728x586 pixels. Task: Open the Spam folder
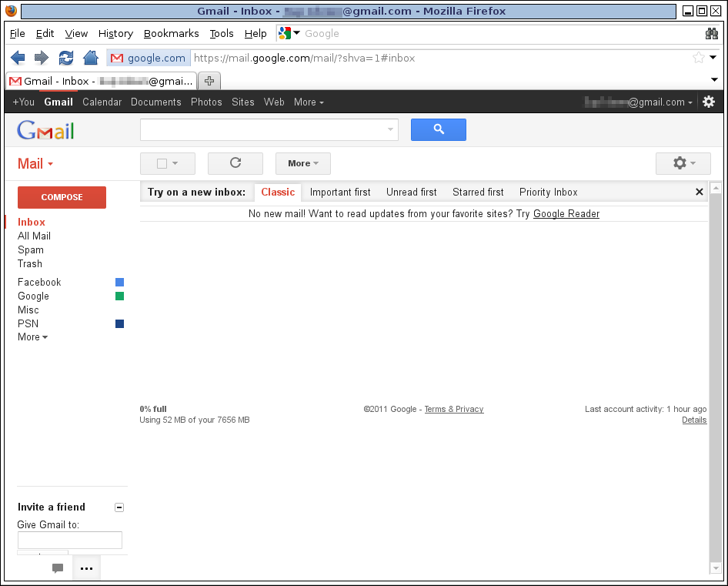click(x=31, y=250)
